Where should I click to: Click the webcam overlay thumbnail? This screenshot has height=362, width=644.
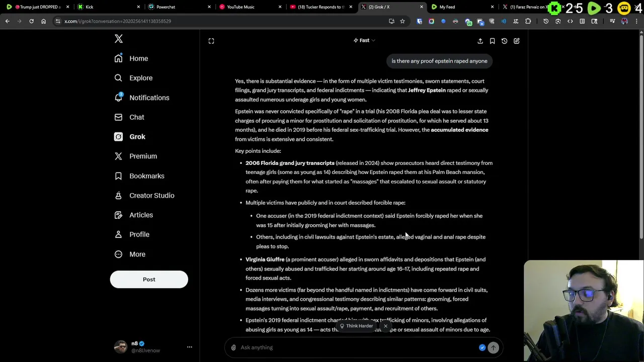click(x=584, y=311)
